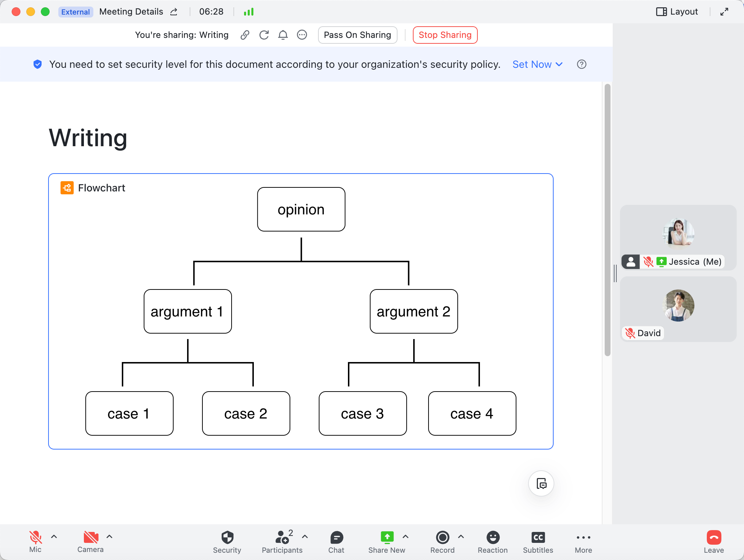Viewport: 744px width, 560px height.
Task: Select the case 3 node
Action: [363, 413]
